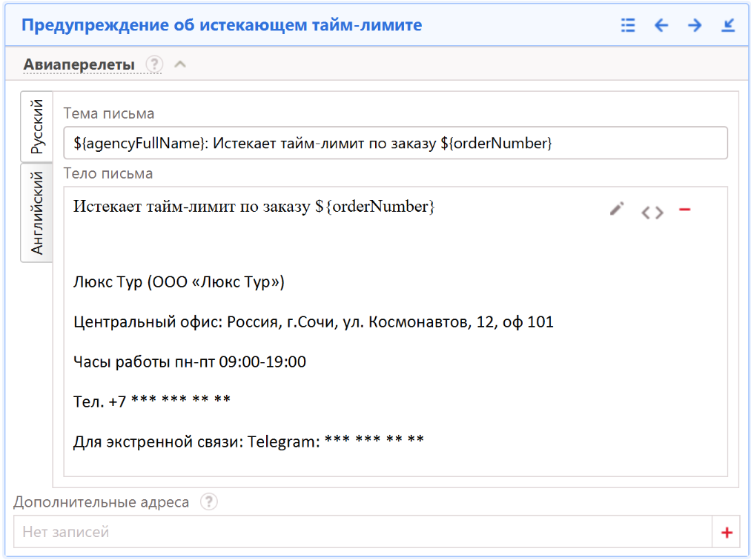This screenshot has width=751, height=560.
Task: Add additional address with red plus
Action: point(727,532)
